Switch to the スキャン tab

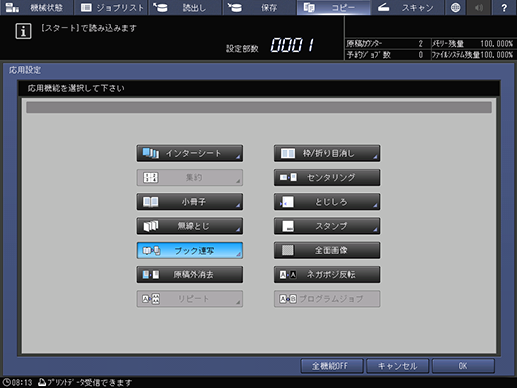click(x=407, y=8)
